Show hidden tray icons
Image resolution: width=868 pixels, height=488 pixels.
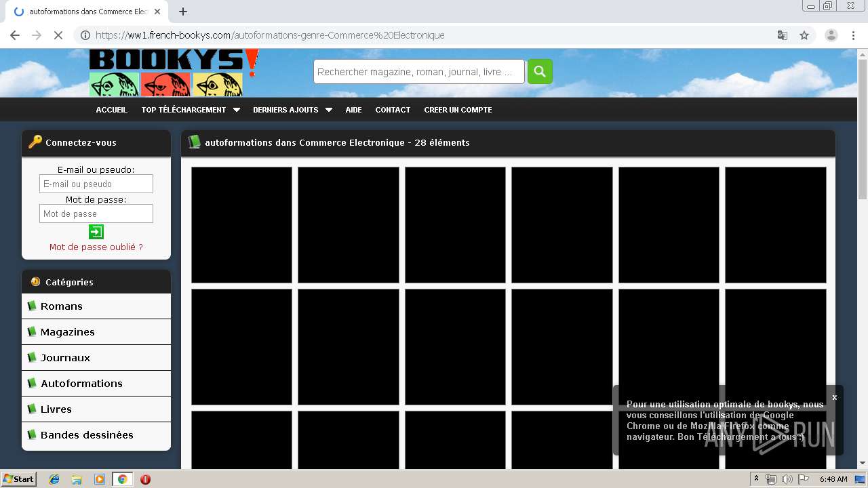coord(756,479)
